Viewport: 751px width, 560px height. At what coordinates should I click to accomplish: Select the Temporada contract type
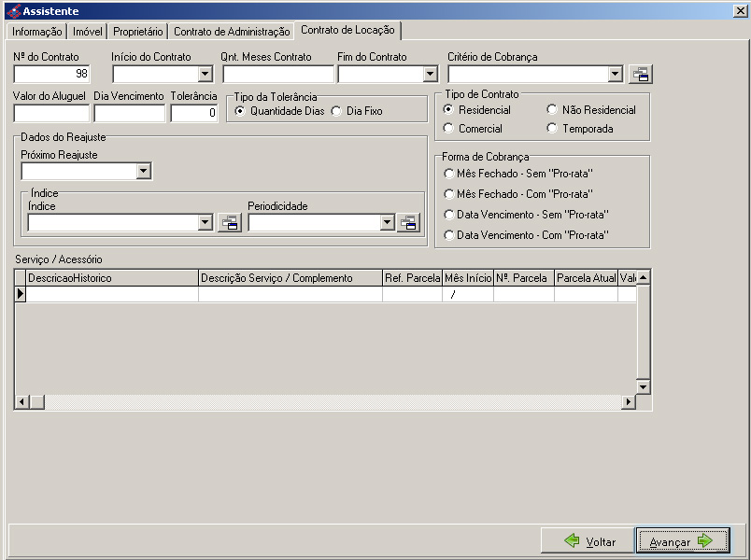552,129
